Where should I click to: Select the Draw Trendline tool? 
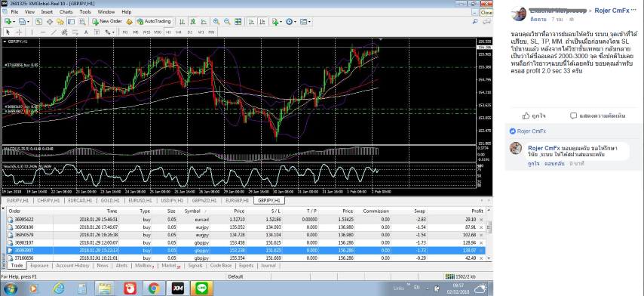[54, 32]
